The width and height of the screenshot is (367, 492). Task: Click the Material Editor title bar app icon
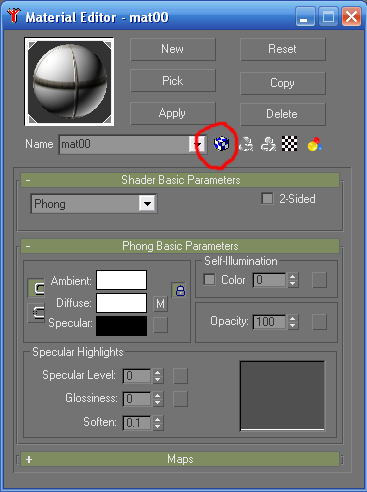(x=14, y=15)
